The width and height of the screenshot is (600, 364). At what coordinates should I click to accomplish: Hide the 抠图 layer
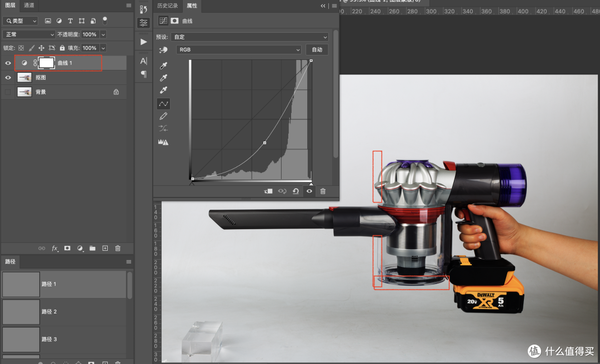coord(8,77)
